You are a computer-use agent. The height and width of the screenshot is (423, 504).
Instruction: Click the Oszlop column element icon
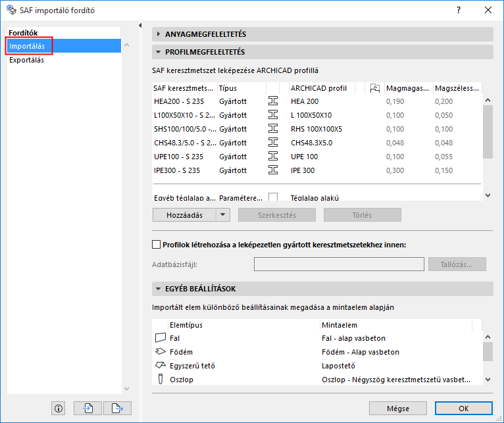click(161, 380)
